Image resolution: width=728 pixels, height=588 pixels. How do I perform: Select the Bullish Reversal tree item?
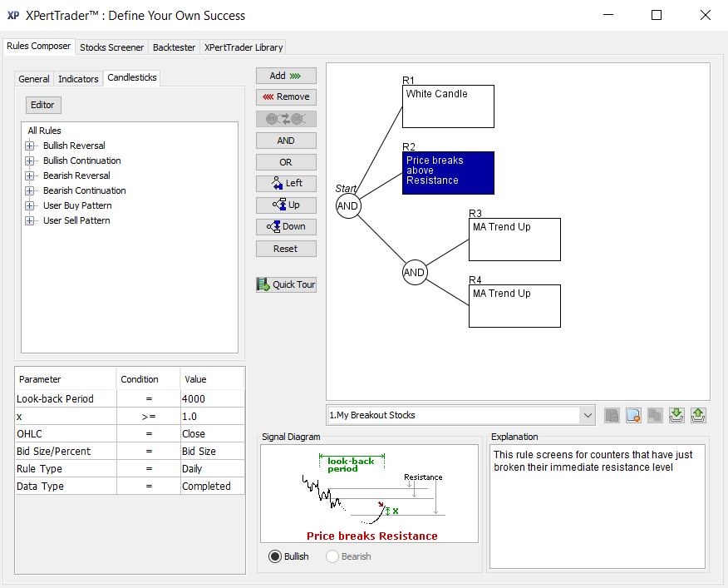(x=74, y=146)
